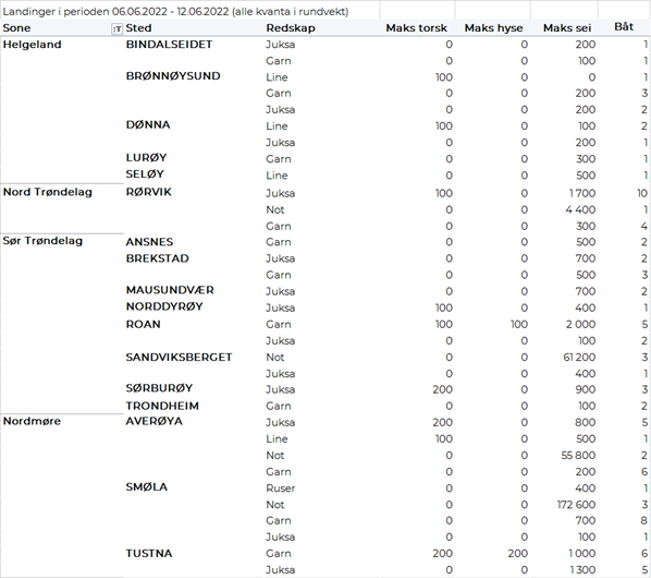Click the SANDVIKSBERGET place cell
Screen dimensions: 651x578
[179, 357]
